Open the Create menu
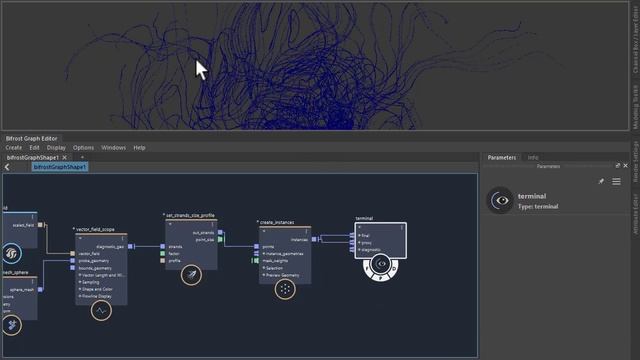This screenshot has height=360, width=640. (x=13, y=147)
